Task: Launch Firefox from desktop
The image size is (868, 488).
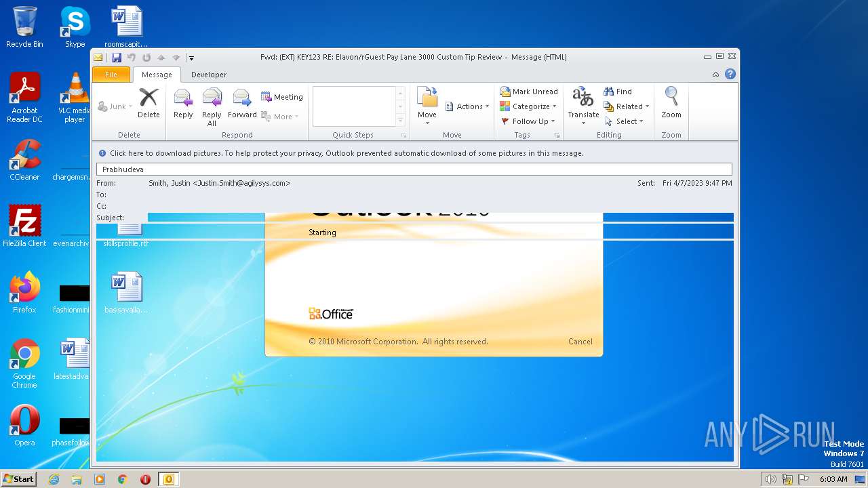Action: click(24, 293)
